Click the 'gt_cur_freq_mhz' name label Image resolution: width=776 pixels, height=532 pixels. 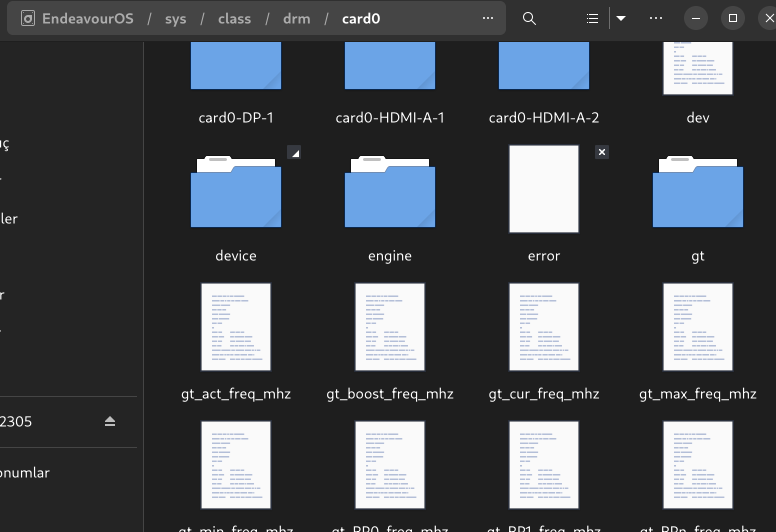[x=544, y=394]
